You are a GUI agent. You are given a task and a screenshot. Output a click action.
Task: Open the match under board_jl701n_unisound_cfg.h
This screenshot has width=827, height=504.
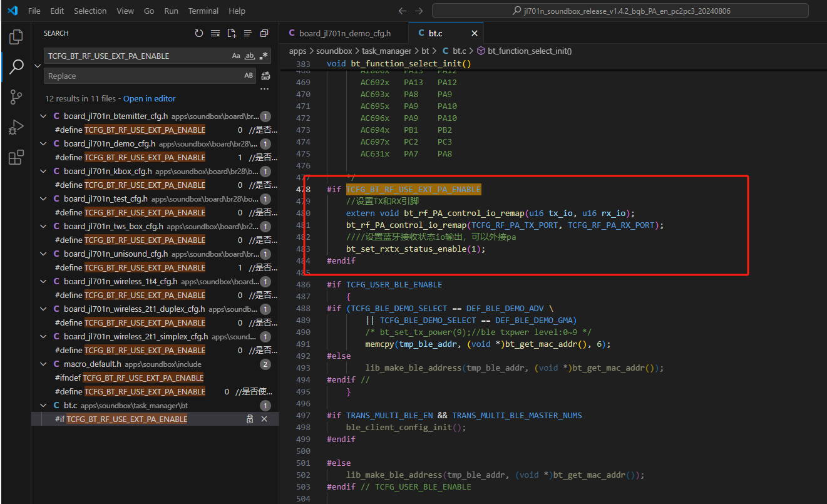click(x=155, y=267)
